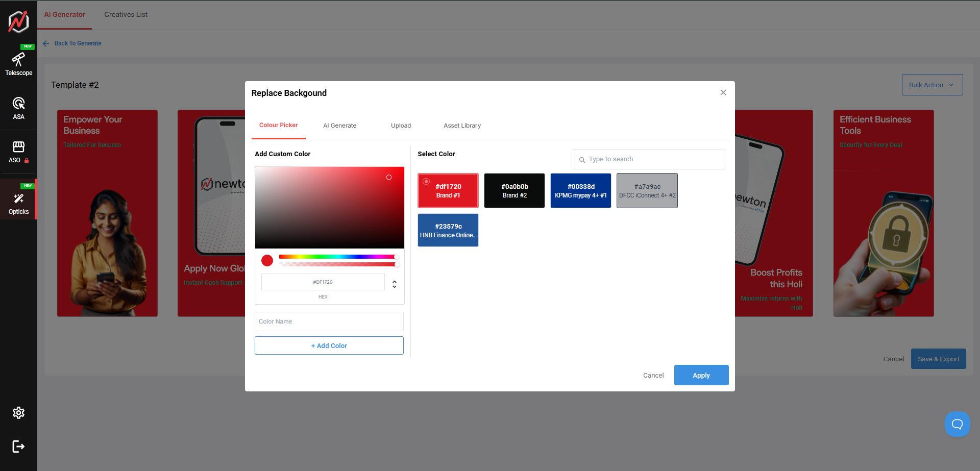Click the Color Name input field
This screenshot has height=471, width=980.
pyautogui.click(x=329, y=321)
